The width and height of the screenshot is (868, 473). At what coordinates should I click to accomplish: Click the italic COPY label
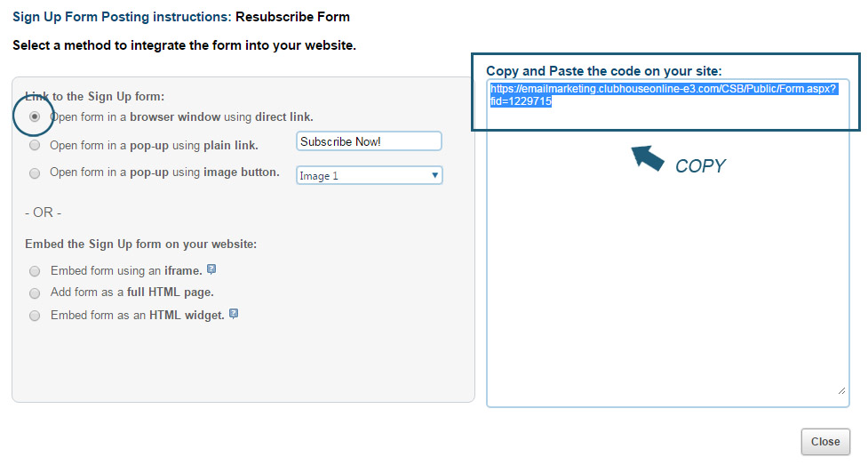click(x=700, y=166)
